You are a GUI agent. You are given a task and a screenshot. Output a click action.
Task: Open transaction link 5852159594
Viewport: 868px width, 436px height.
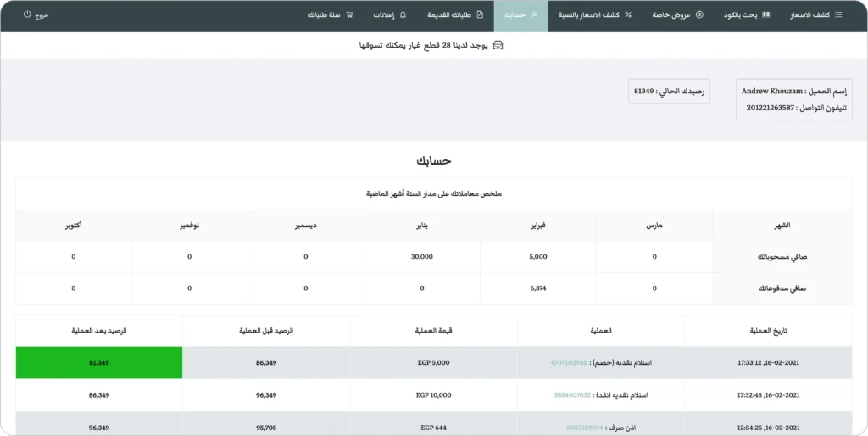[x=584, y=428]
